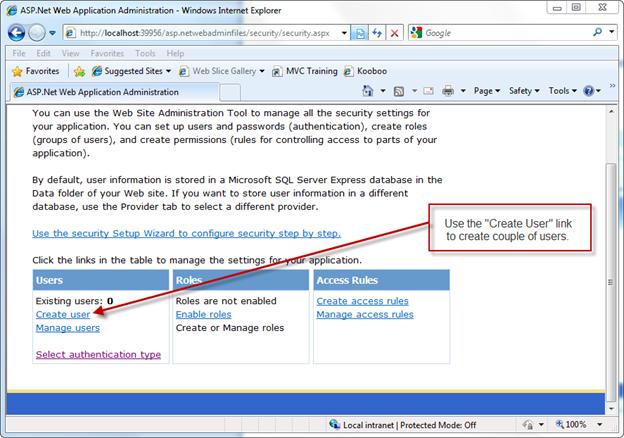Viewport: 624px width, 438px height.
Task: Click the Add to Favorites Bar icon
Action: [x=79, y=72]
